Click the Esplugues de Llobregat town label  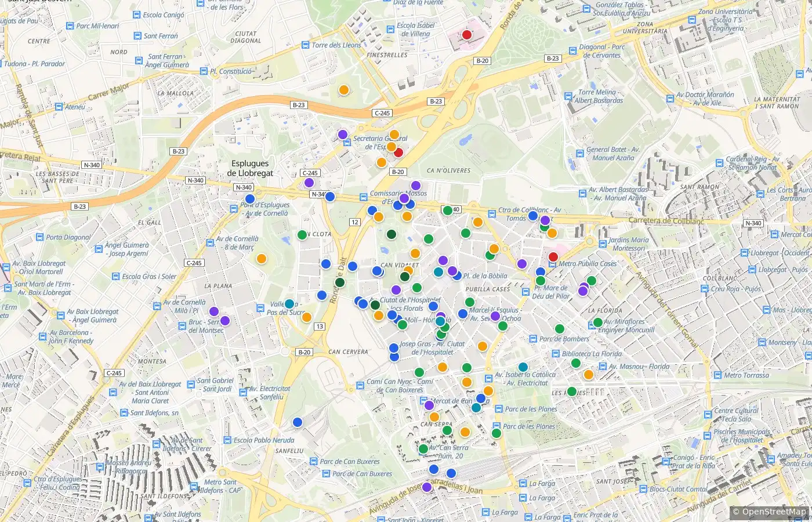click(250, 168)
